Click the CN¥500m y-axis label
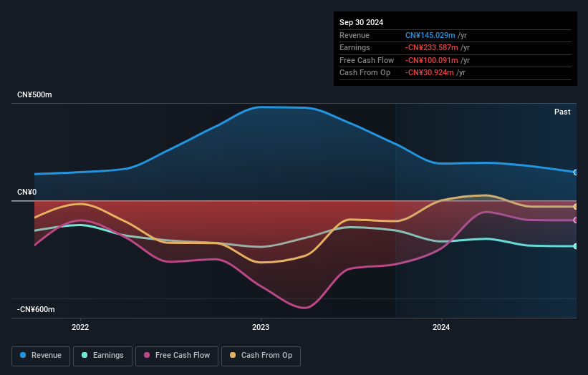The height and width of the screenshot is (375, 588). [34, 94]
